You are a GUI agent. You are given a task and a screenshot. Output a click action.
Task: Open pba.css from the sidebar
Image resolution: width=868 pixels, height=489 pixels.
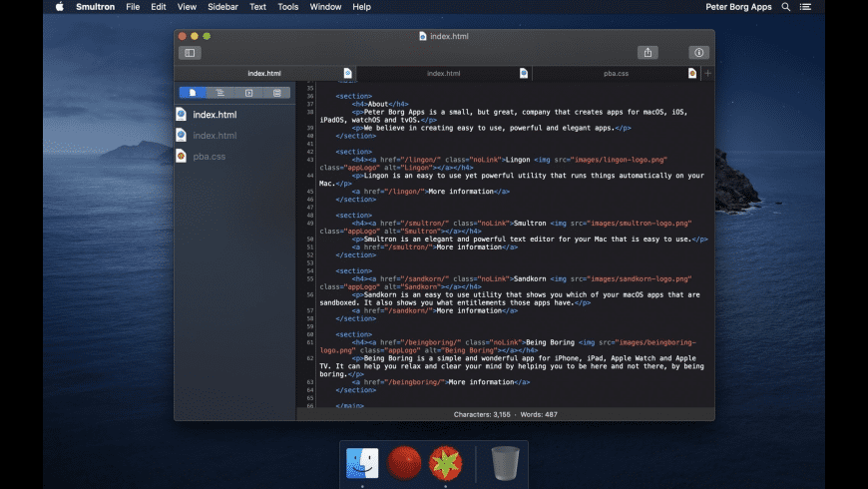click(209, 157)
